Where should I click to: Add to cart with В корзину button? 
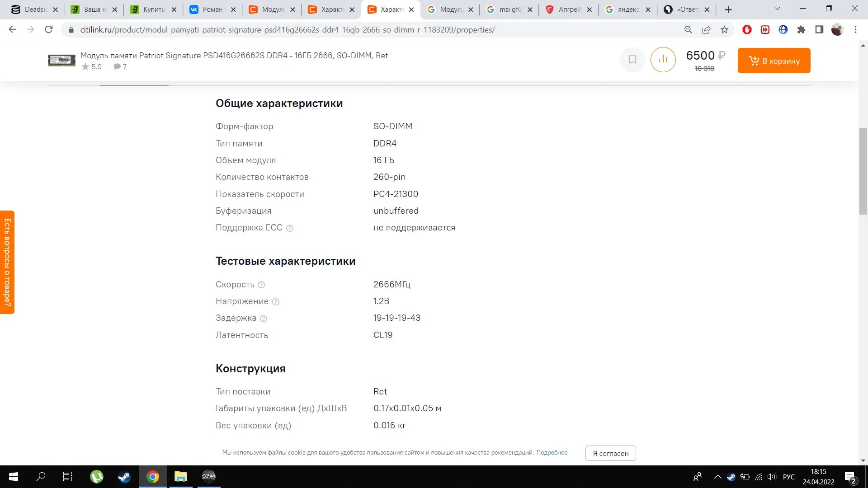pos(774,61)
